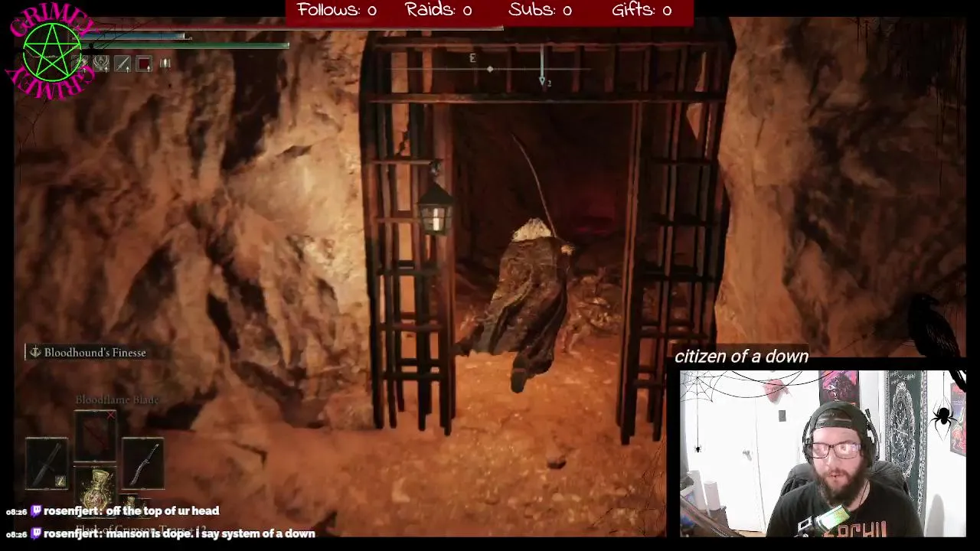Click the chat message "off the top of ur head"
This screenshot has width=980, height=551.
click(162, 510)
